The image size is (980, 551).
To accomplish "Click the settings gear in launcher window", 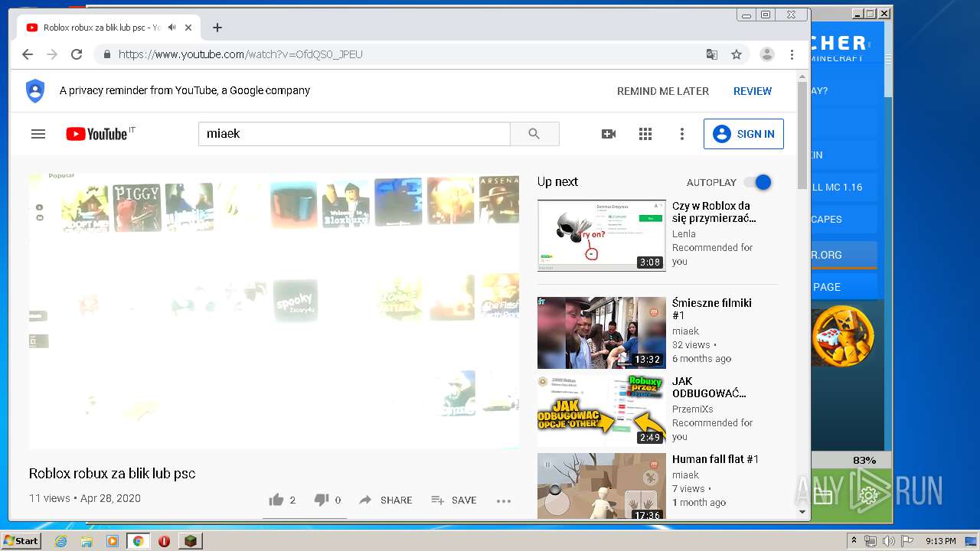I will [868, 496].
